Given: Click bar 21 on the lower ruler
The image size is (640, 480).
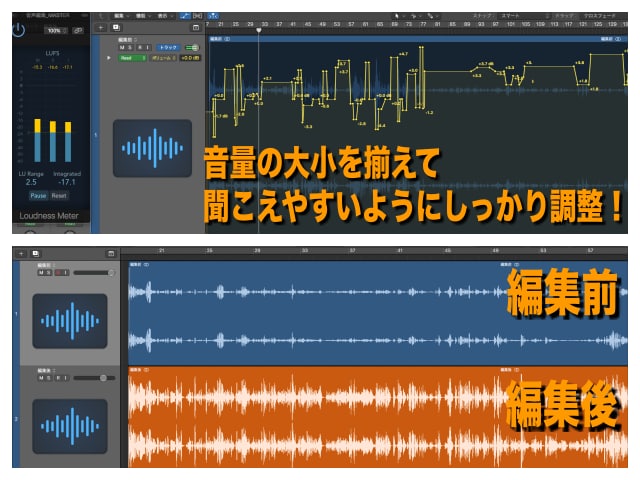Looking at the screenshot, I should point(161,250).
